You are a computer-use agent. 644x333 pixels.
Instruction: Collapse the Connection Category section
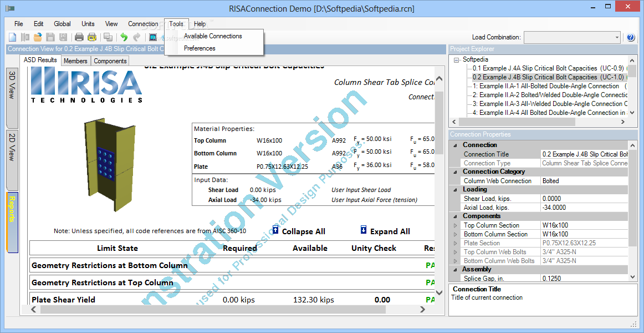(454, 171)
